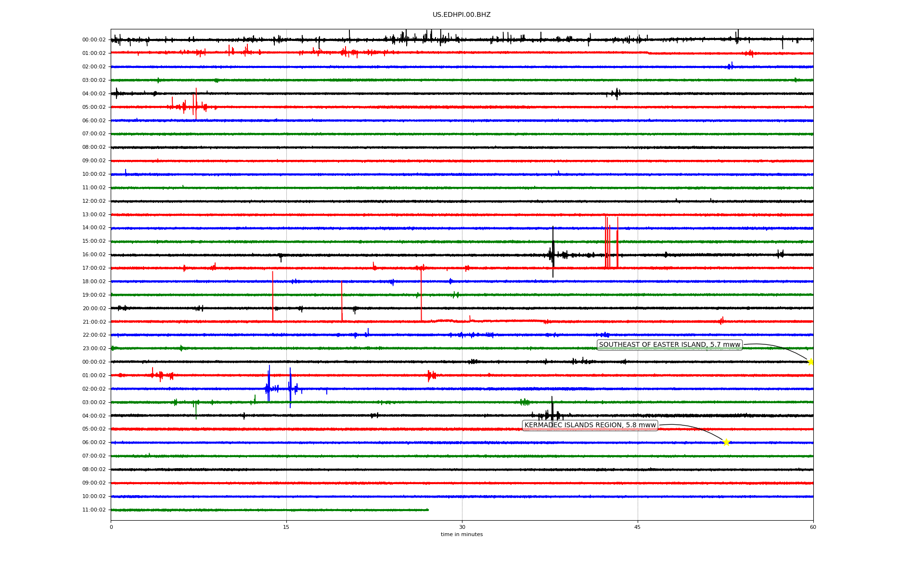Screen dimensions: 924x578
Task: Click the 'time in minutes' axis label
Action: coord(462,534)
